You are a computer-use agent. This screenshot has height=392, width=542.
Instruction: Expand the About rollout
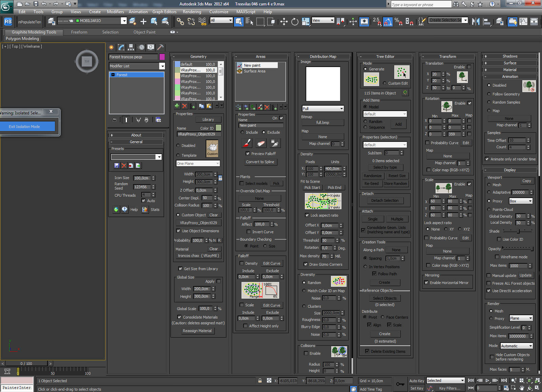click(136, 135)
